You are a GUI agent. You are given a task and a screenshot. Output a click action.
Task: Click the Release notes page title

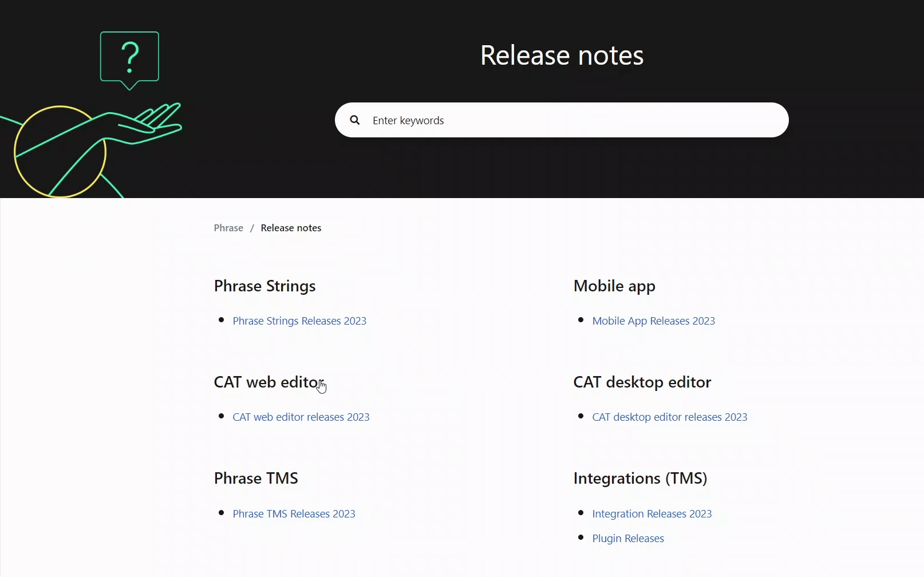(562, 56)
